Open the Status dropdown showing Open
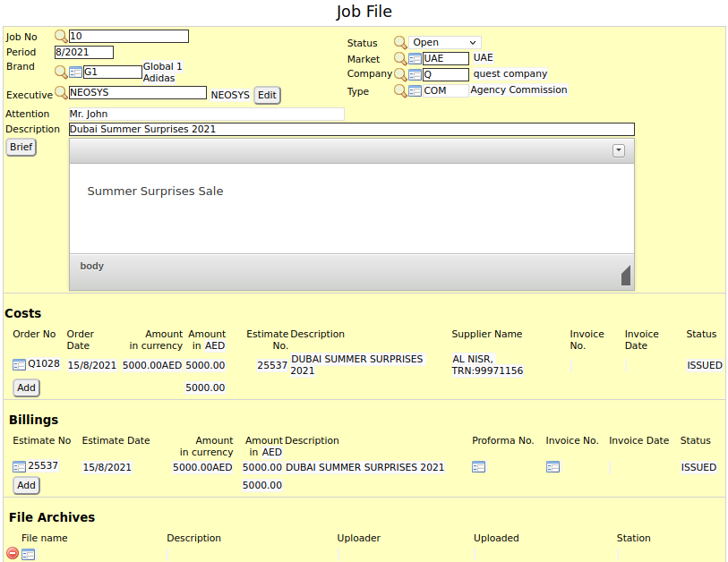 pos(445,42)
